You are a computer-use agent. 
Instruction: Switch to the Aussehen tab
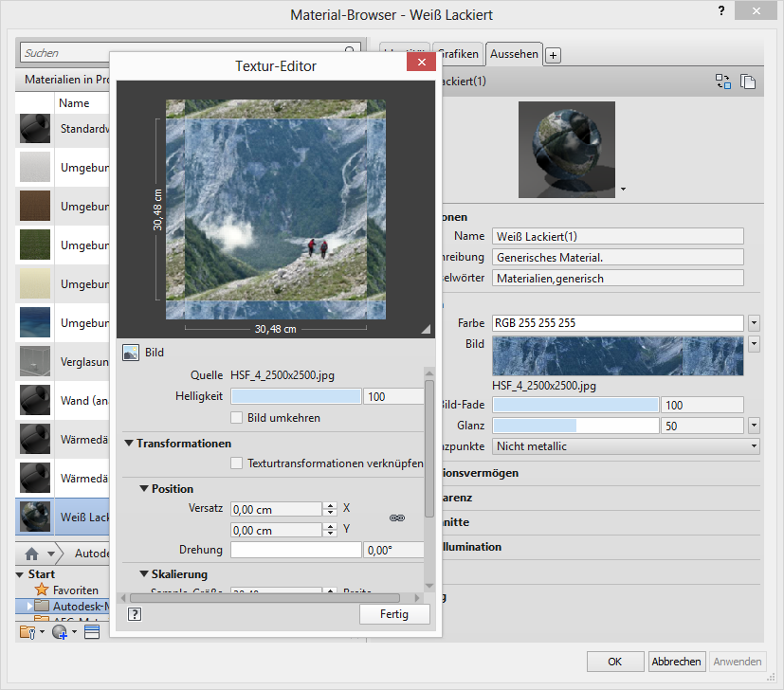pyautogui.click(x=514, y=54)
